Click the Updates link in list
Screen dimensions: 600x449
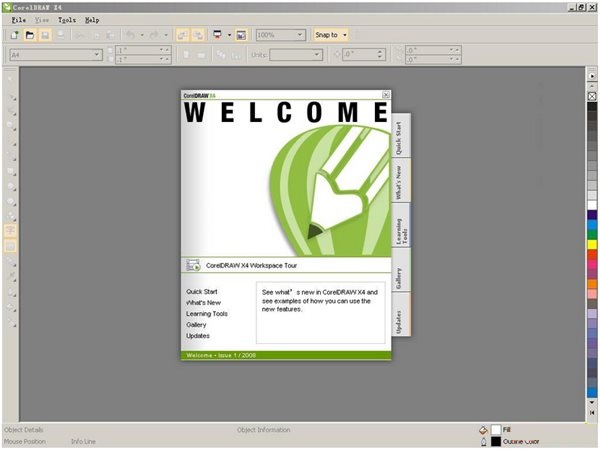point(198,336)
